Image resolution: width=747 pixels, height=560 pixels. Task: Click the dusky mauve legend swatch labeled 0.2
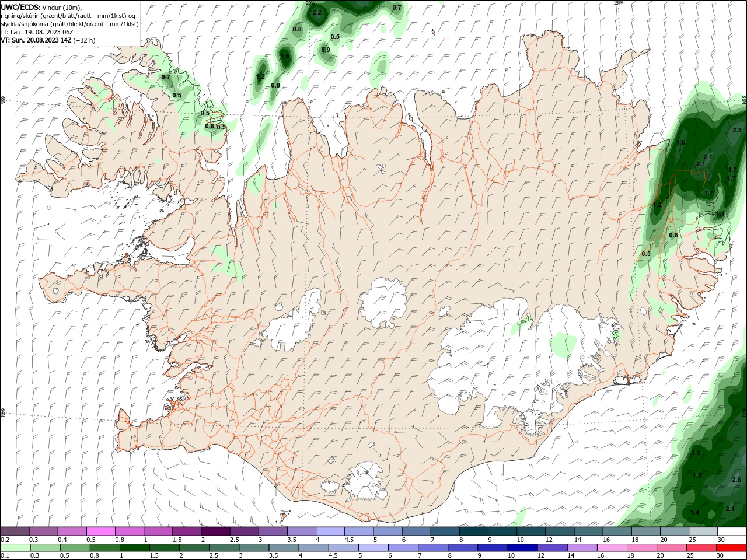coord(15,531)
